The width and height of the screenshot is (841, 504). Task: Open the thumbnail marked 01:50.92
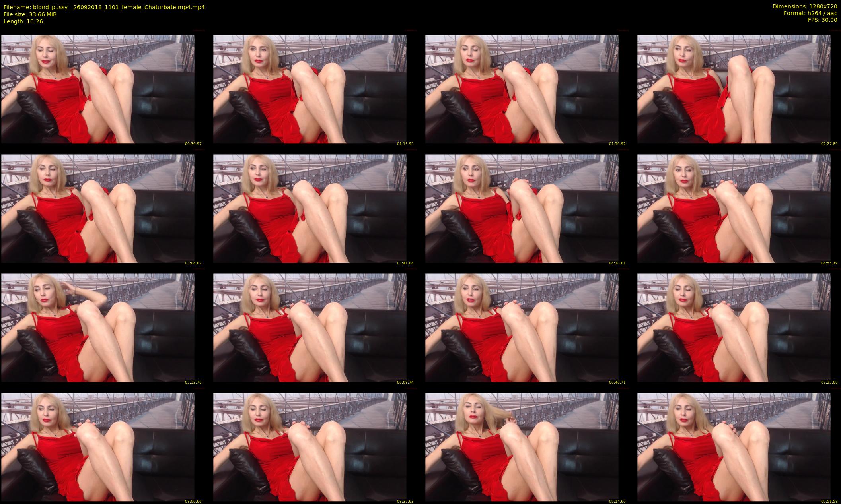coord(522,89)
